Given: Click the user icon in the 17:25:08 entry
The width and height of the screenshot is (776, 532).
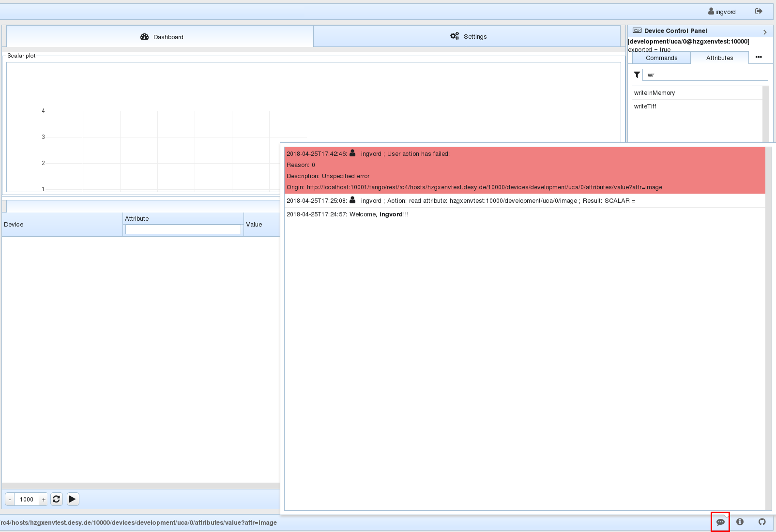Looking at the screenshot, I should (352, 200).
